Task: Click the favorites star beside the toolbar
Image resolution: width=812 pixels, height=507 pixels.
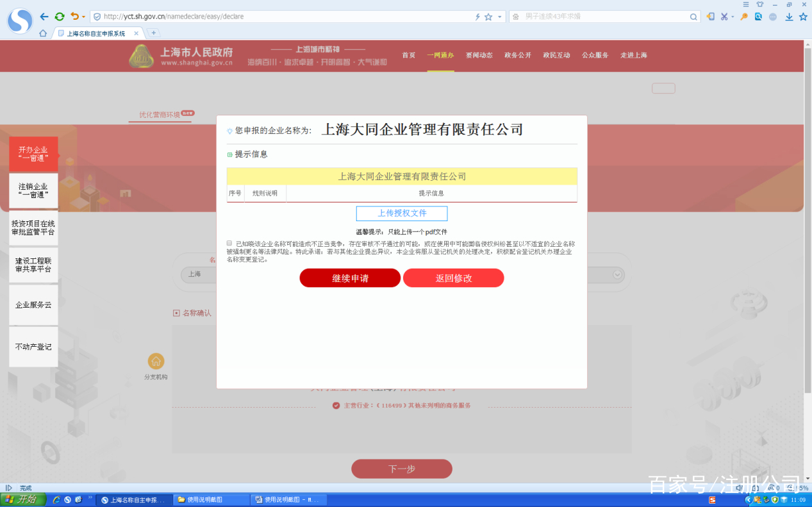Action: [803, 17]
